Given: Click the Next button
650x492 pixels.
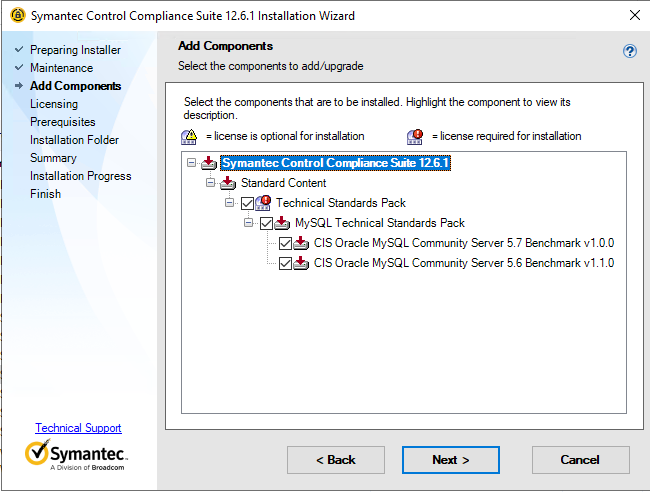Looking at the screenshot, I should coord(450,460).
